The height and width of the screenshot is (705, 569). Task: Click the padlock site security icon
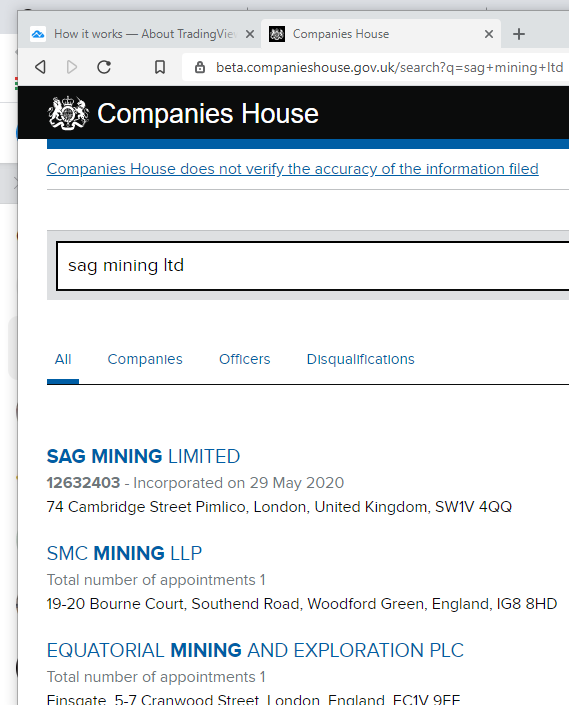coord(200,67)
